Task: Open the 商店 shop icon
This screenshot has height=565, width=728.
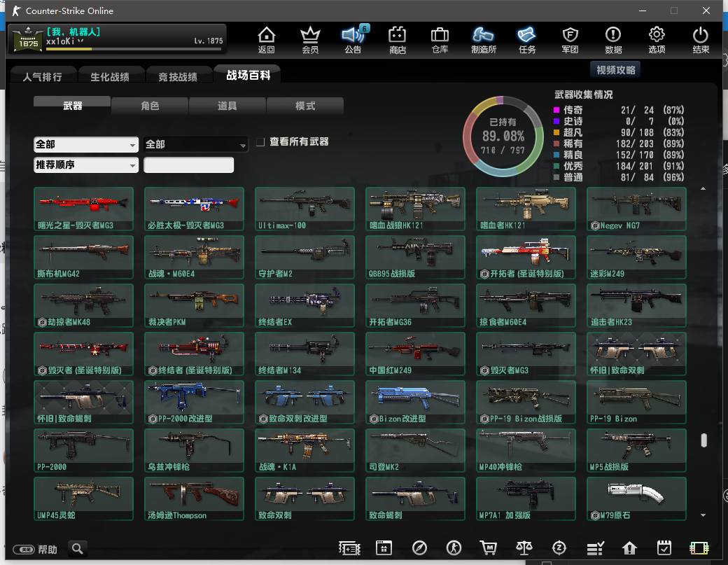Action: [x=398, y=39]
